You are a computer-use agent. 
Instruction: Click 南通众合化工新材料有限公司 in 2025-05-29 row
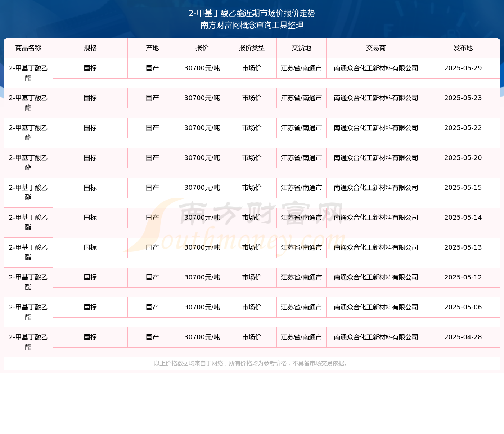376,68
